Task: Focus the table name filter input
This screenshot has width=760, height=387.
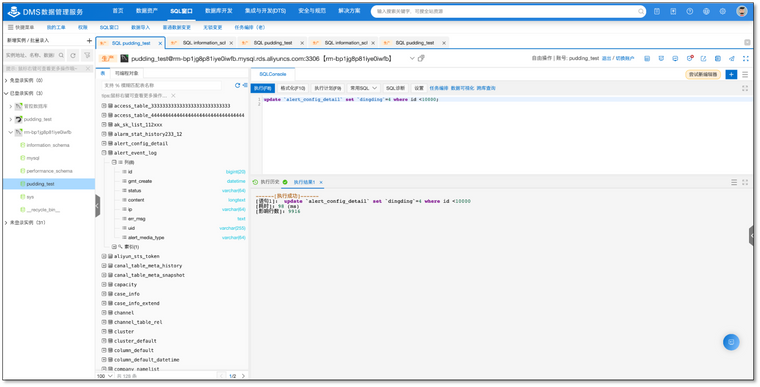Action: (x=161, y=85)
